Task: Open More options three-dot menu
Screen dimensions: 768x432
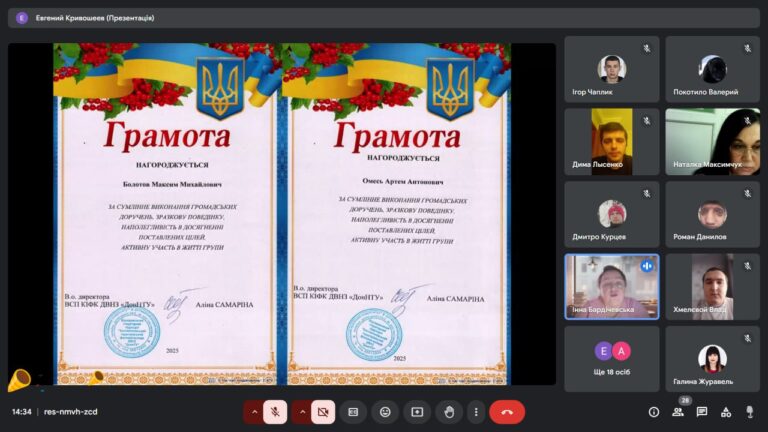Action: [476, 412]
